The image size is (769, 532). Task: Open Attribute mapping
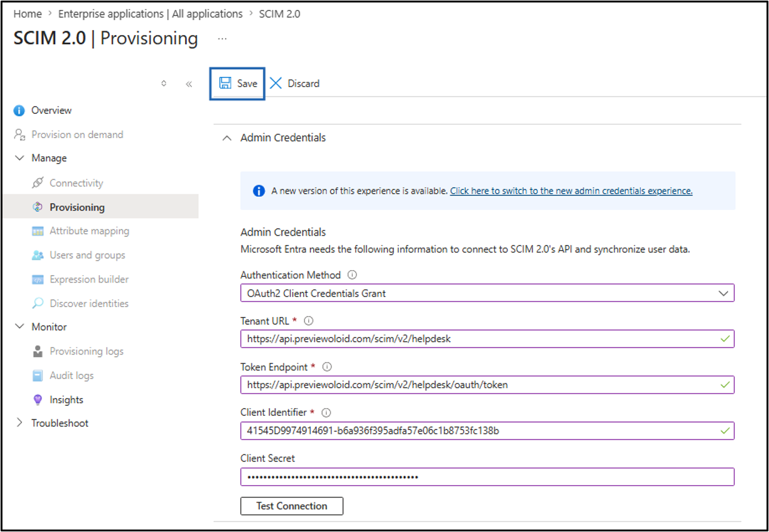point(89,231)
